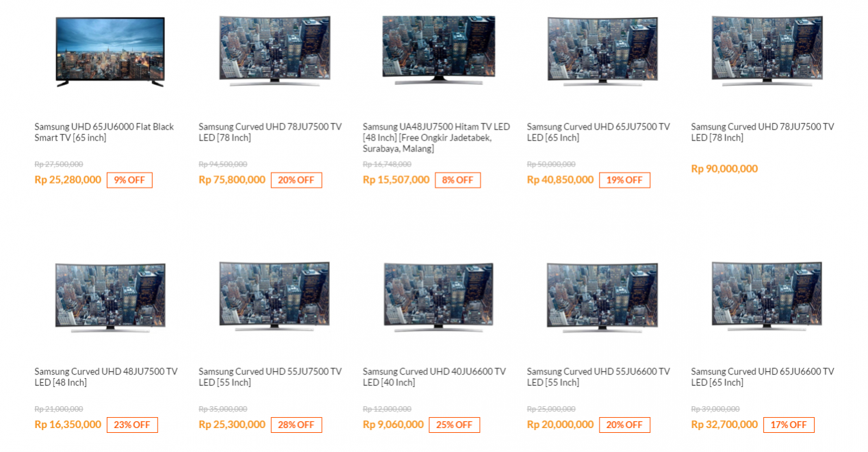Click the Samsung UA48JU7500 Hitam TV product image

point(438,50)
